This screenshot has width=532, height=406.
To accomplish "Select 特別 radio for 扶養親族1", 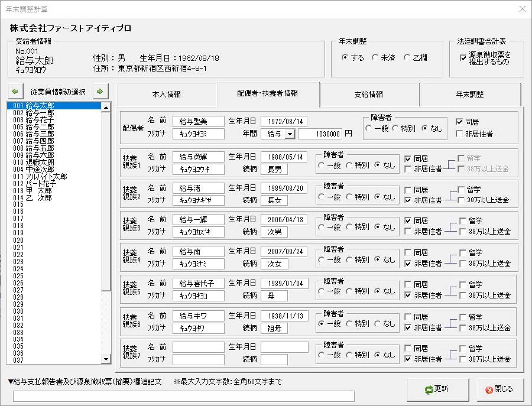I will [x=358, y=165].
